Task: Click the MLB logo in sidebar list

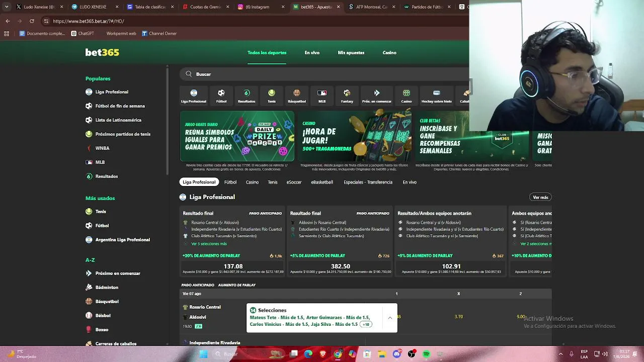Action: pyautogui.click(x=89, y=162)
